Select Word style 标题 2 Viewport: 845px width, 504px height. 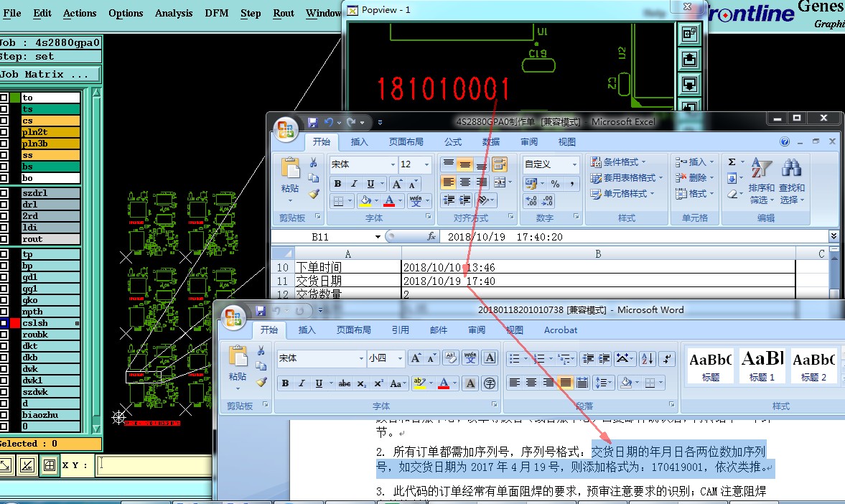click(813, 365)
